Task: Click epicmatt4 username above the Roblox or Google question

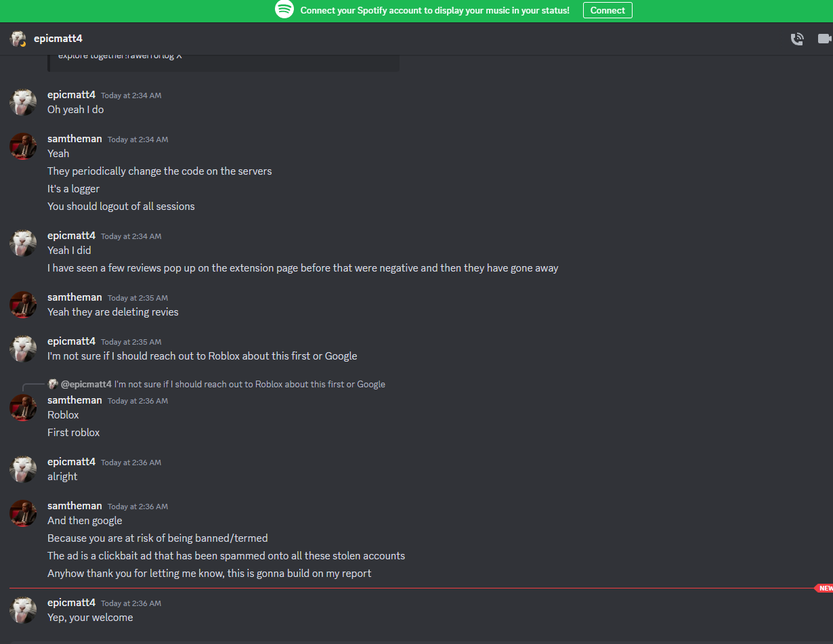Action: pyautogui.click(x=71, y=341)
